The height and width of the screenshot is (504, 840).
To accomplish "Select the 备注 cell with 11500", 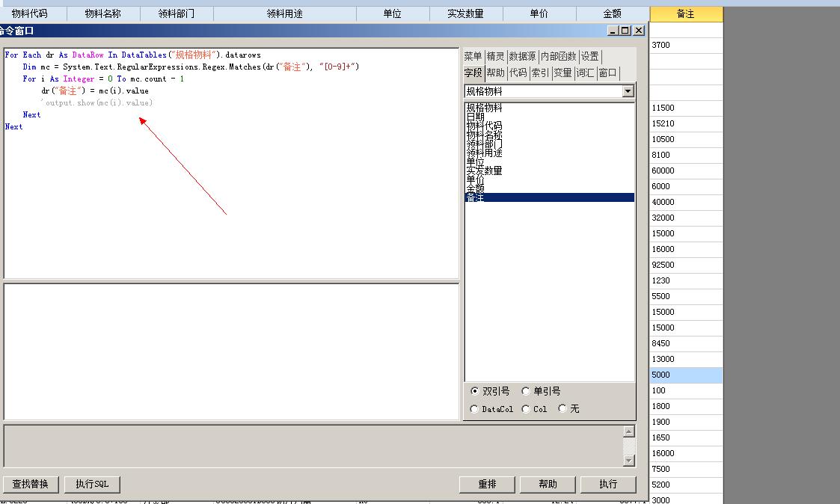I will (686, 108).
